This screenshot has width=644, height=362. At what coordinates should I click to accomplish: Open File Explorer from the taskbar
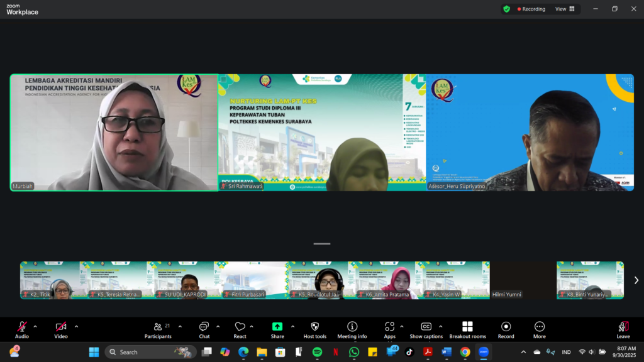pyautogui.click(x=262, y=352)
